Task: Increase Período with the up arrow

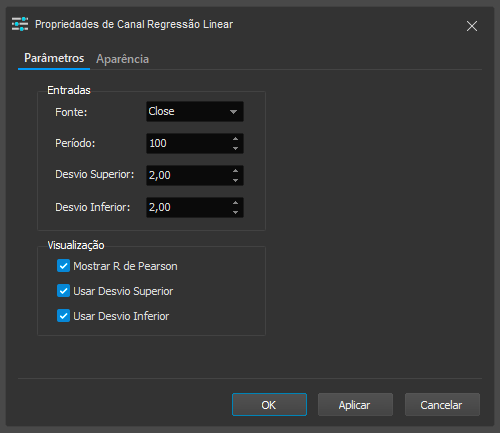Action: tap(236, 139)
